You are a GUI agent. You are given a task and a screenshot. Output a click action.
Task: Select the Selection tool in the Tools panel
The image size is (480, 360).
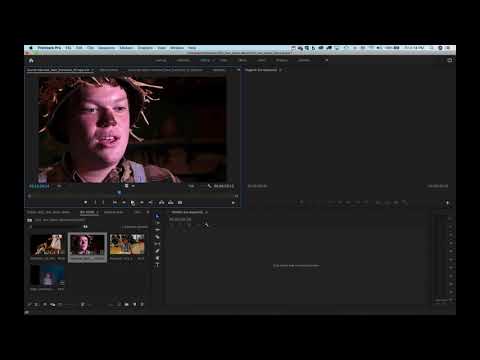click(x=157, y=216)
